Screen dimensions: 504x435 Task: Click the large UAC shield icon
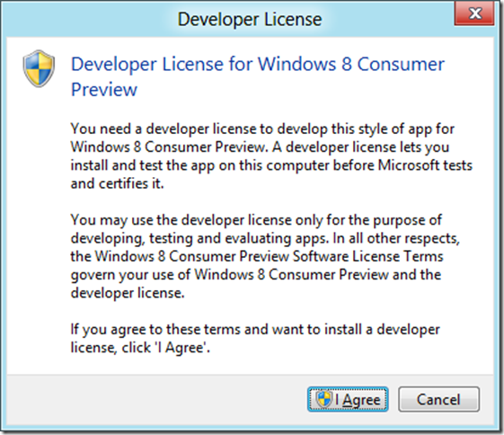click(x=39, y=68)
